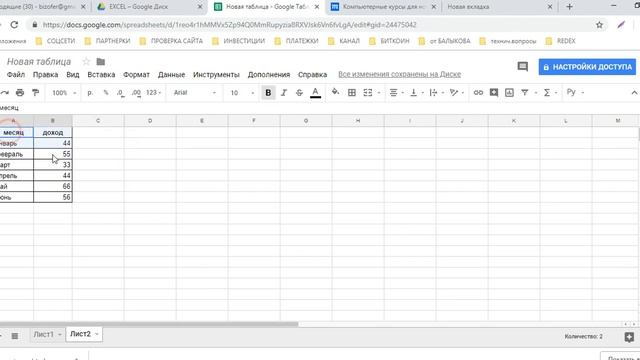Screen dimensions: 640x360
Task: Insert comment from toolbar
Action: click(x=494, y=93)
